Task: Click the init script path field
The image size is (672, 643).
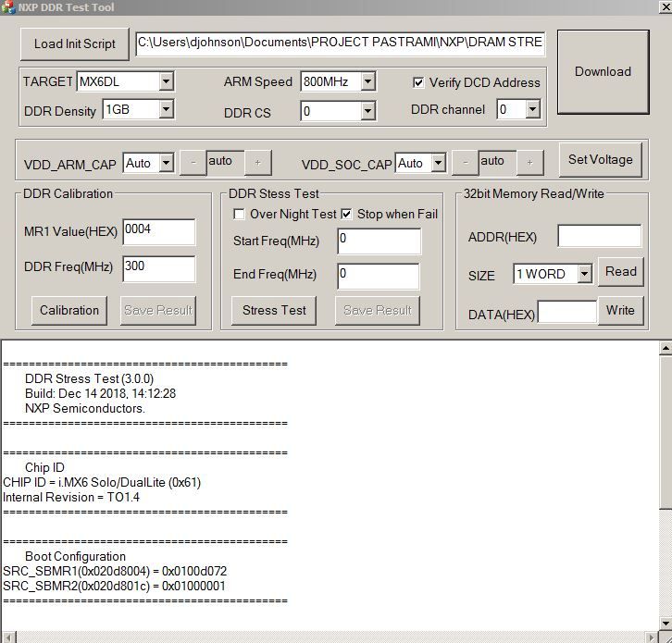Action: (x=341, y=43)
